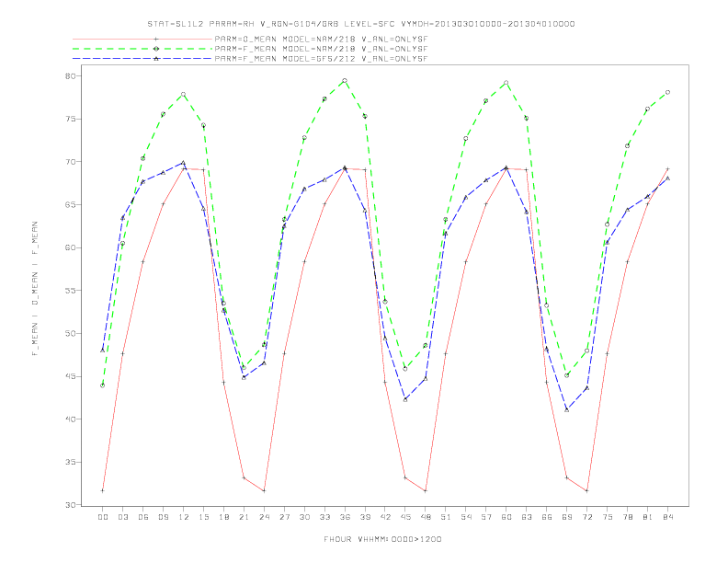
Task: Click the x-axis tick label 03
Action: [x=122, y=517]
